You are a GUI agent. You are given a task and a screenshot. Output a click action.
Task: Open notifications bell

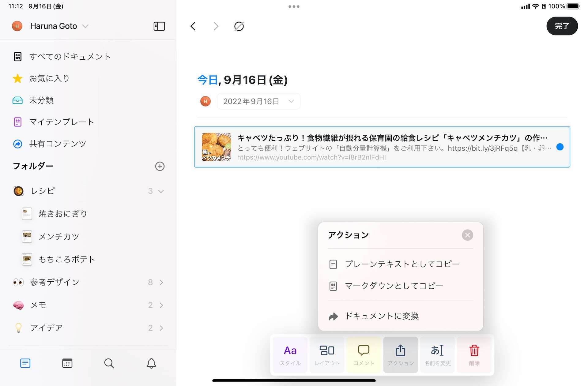pos(151,363)
